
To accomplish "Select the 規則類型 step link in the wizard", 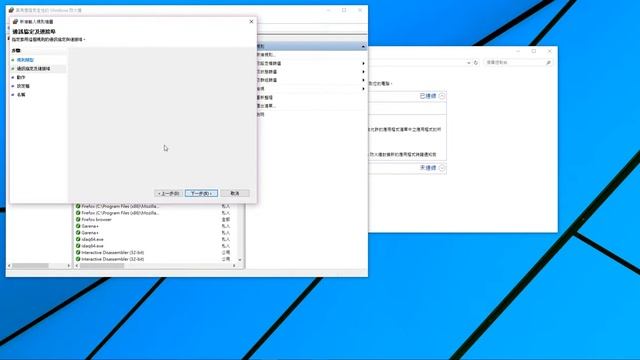I will pyautogui.click(x=25, y=60).
